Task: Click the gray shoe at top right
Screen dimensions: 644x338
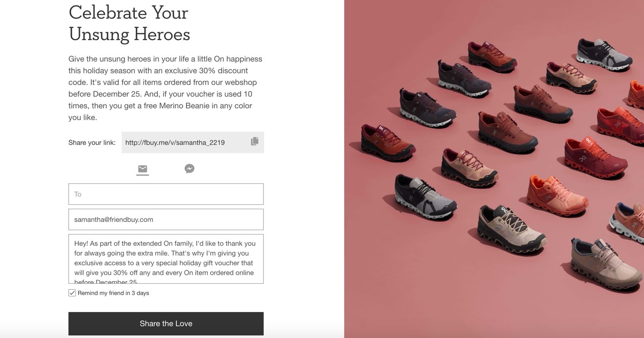Action: [x=604, y=54]
